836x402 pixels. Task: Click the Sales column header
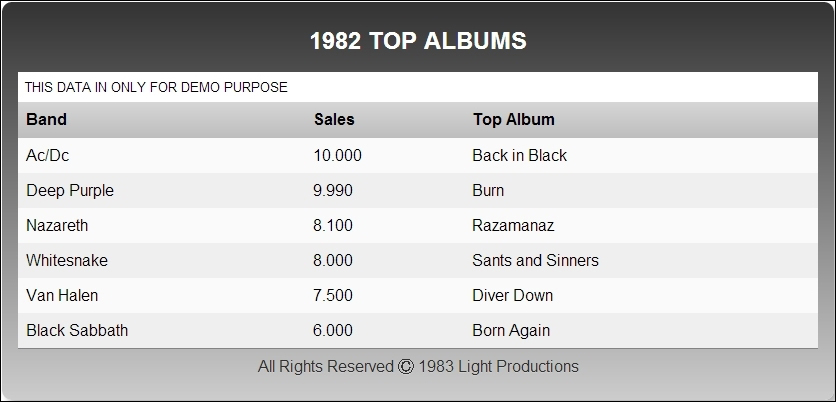tap(334, 119)
